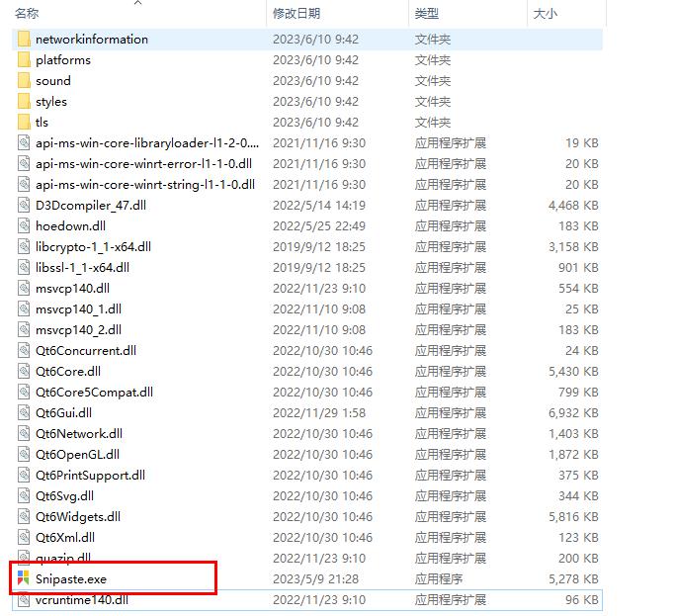Image resolution: width=676 pixels, height=616 pixels.
Task: Sort by 大小 column header
Action: 546,14
